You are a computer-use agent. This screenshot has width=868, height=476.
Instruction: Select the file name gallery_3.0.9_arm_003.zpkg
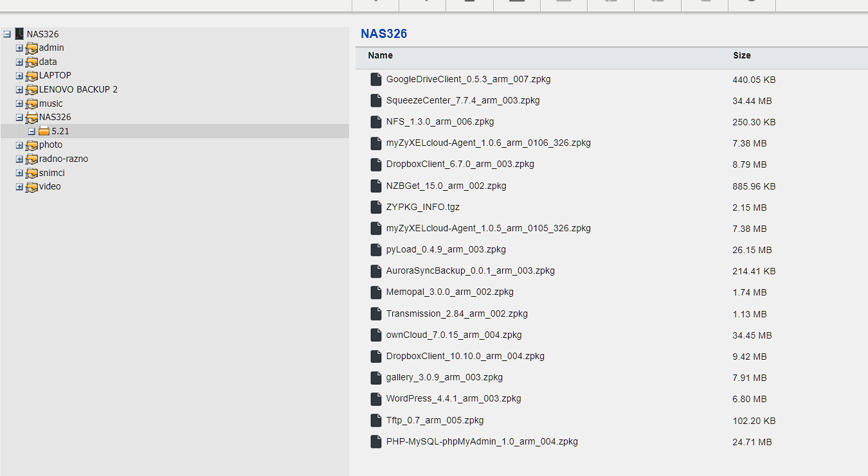[x=445, y=377]
